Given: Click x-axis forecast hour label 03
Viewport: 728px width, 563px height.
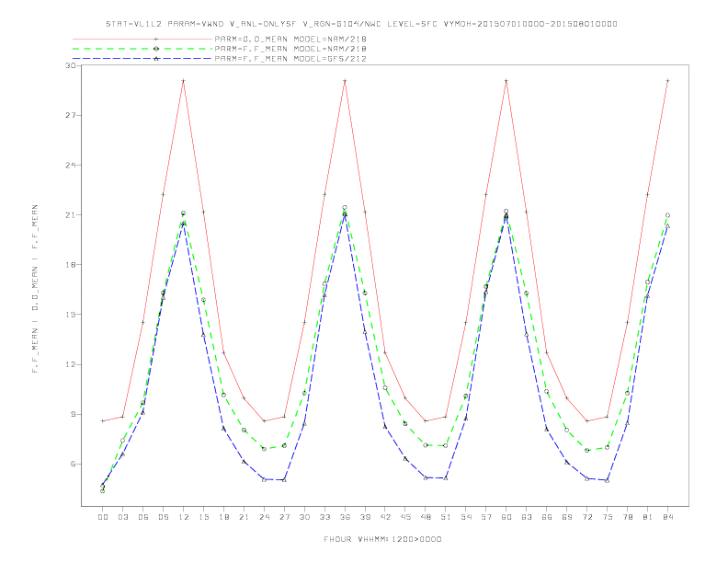Looking at the screenshot, I should tap(122, 517).
